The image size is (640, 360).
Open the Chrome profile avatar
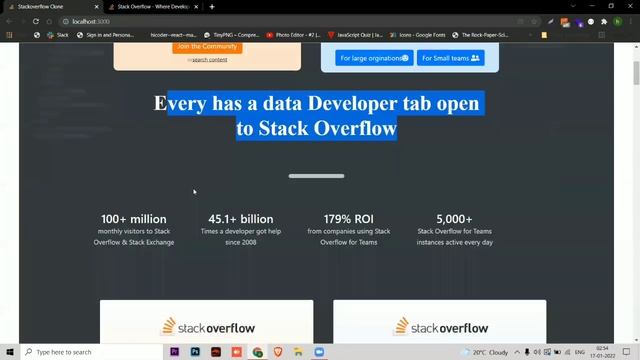[x=618, y=22]
